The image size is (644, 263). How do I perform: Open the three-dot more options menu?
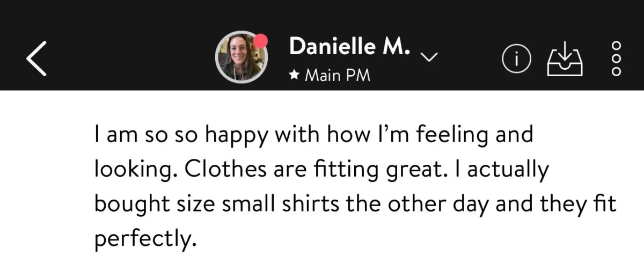click(616, 58)
